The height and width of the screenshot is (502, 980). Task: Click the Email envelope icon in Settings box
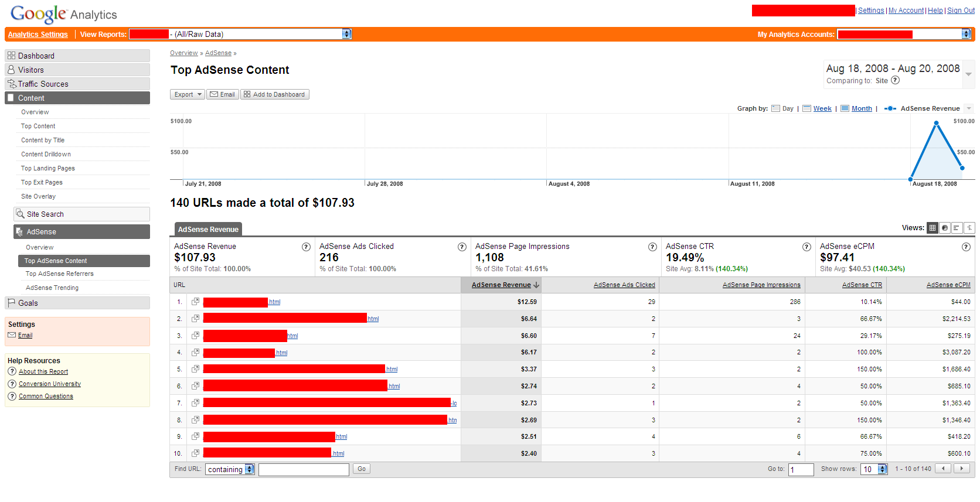pos(12,335)
